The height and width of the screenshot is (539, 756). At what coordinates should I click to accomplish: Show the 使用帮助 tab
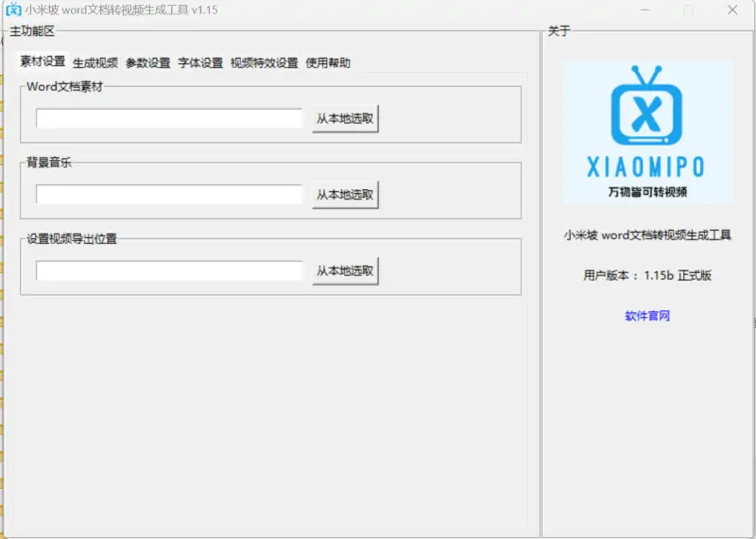328,63
